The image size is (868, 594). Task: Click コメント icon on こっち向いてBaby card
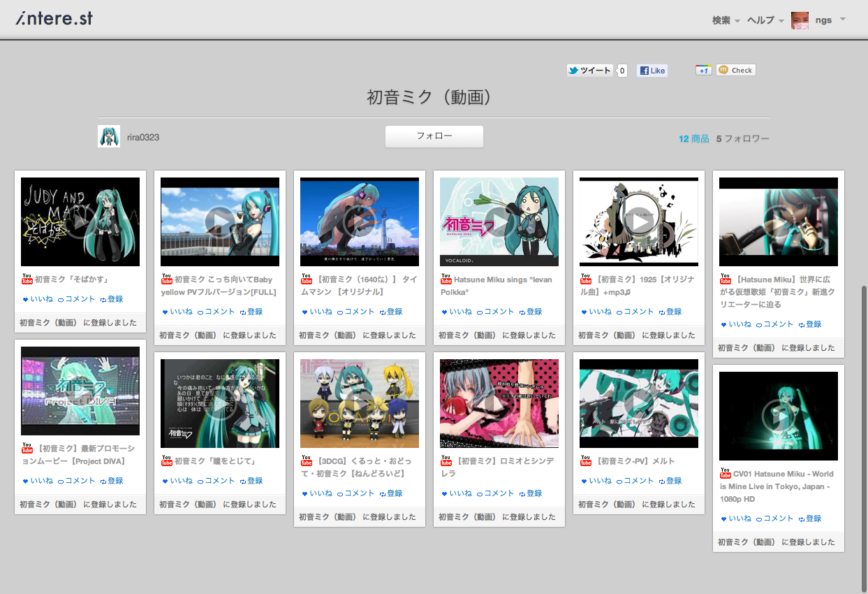(x=200, y=312)
